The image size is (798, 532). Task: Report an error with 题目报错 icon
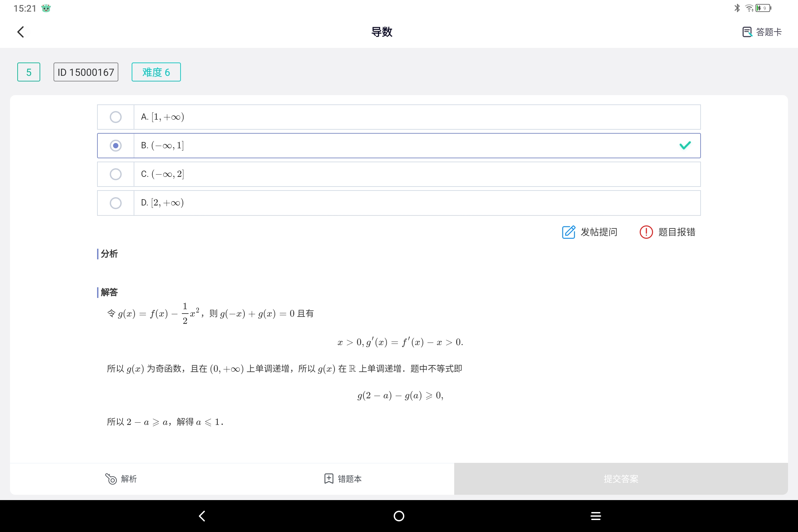coord(646,232)
